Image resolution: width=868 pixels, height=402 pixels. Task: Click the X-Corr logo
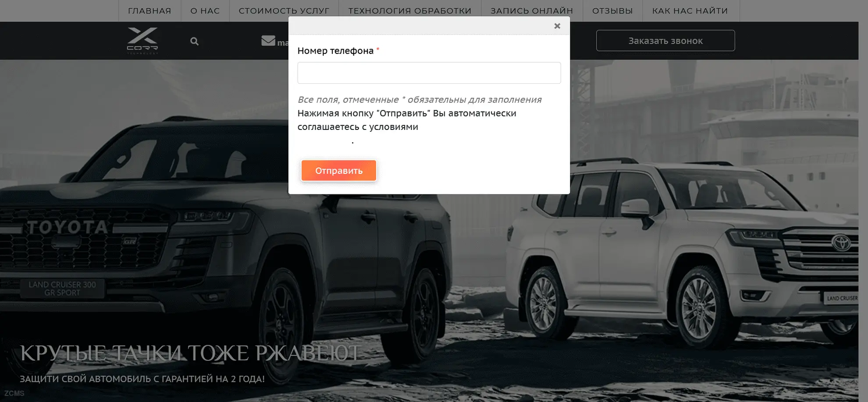pyautogui.click(x=142, y=40)
